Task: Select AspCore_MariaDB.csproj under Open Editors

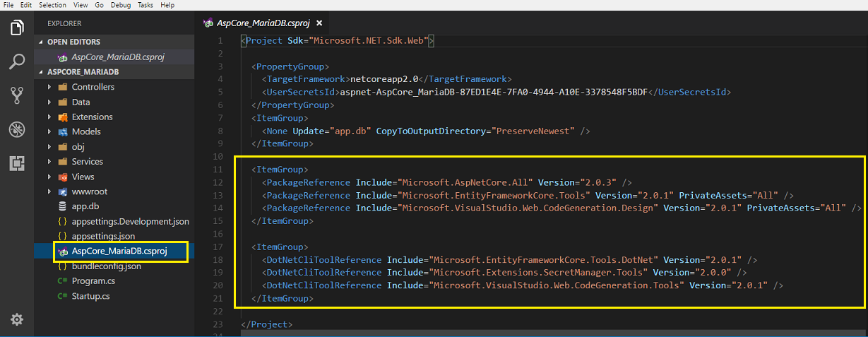Action: coord(114,57)
